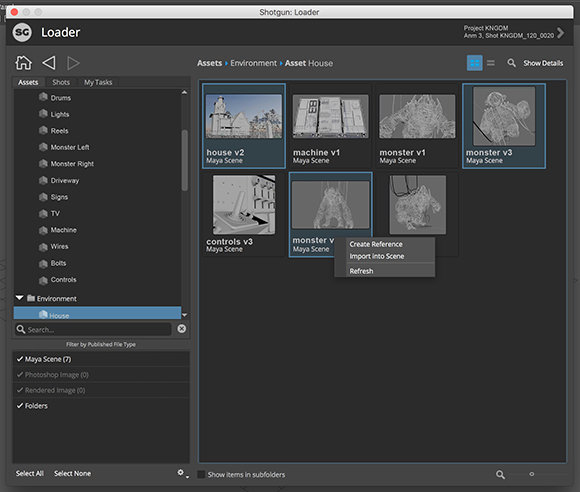Image resolution: width=580 pixels, height=492 pixels.
Task: Click Show Details button
Action: 543,63
